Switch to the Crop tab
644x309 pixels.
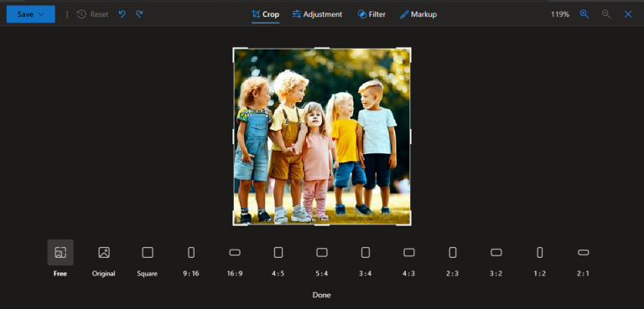[265, 14]
